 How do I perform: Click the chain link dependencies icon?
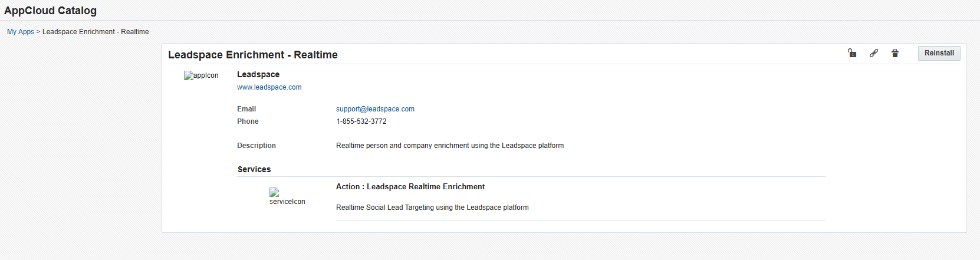874,53
